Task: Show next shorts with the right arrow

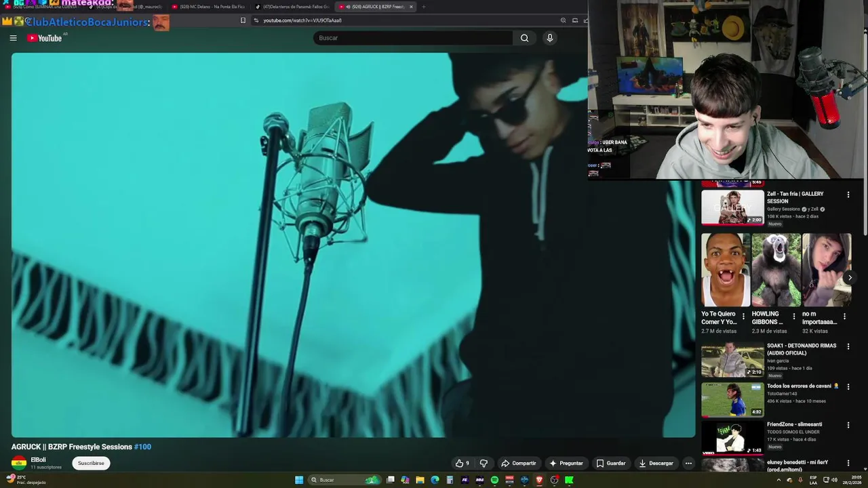Action: [850, 277]
